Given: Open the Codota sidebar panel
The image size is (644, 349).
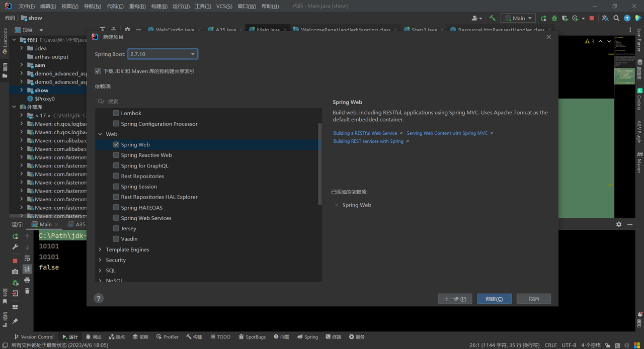Looking at the screenshot, I should [639, 99].
